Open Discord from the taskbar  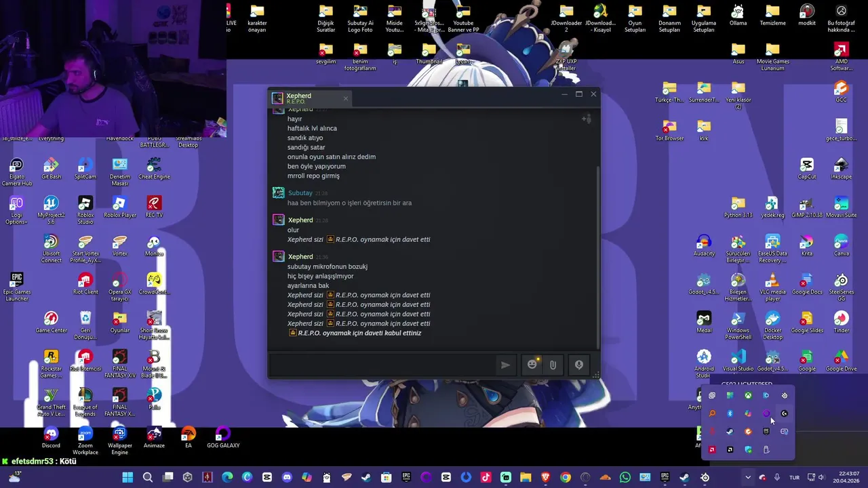286,477
